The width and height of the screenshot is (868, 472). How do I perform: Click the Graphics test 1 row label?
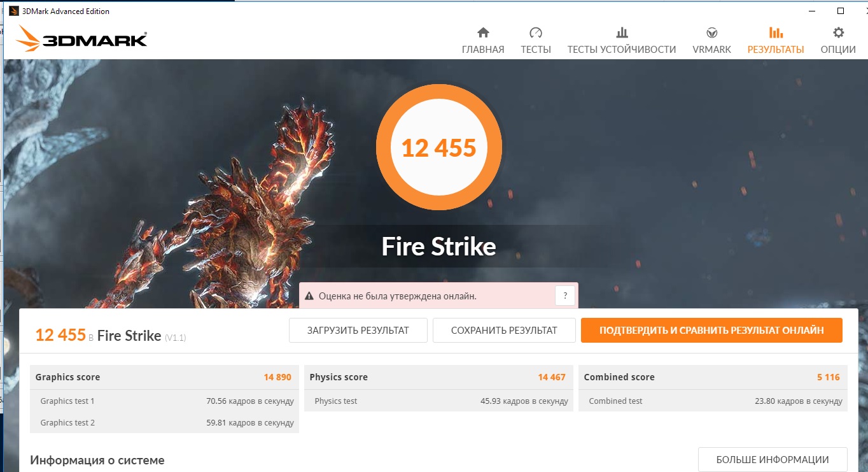point(67,401)
